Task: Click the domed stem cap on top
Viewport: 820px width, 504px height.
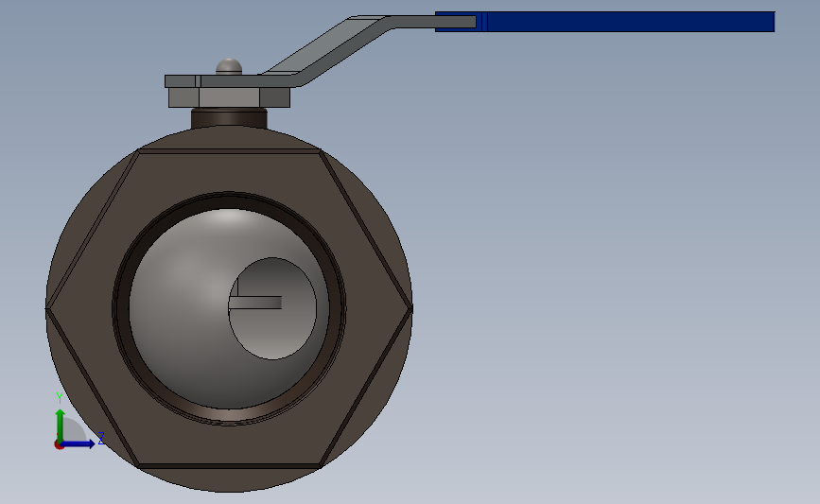Action: (x=229, y=67)
